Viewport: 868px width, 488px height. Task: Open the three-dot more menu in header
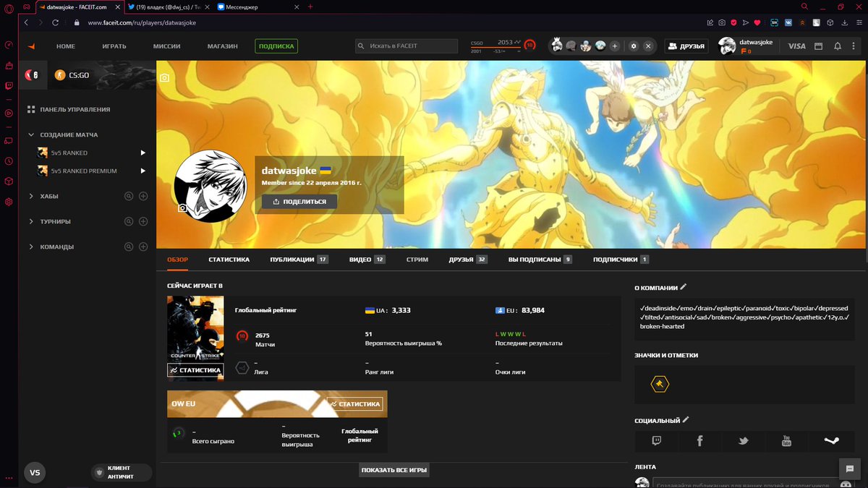[855, 46]
